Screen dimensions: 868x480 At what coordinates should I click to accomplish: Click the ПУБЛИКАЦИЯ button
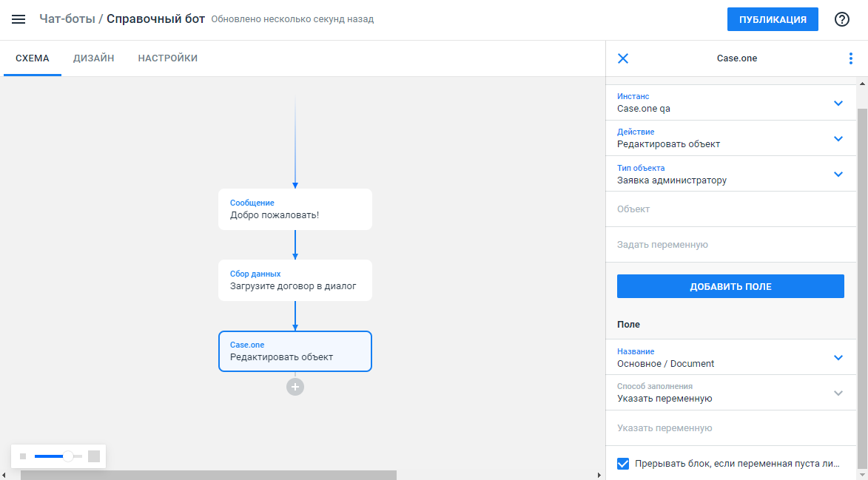coord(773,19)
